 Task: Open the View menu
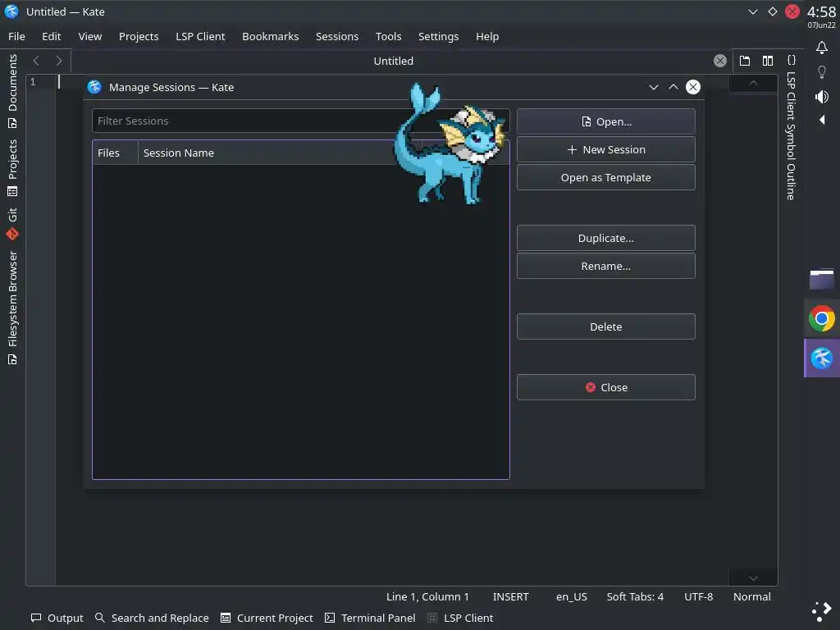pyautogui.click(x=90, y=36)
